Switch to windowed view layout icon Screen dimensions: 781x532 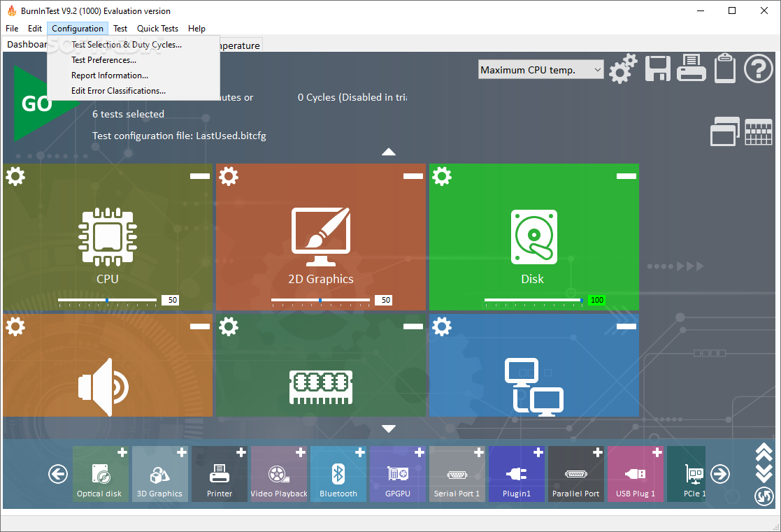pos(725,131)
